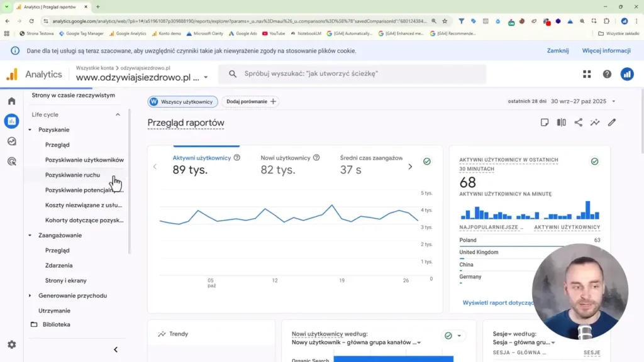Click help icon next to Aktywni użytkownicy
Screen dimensions: 644x362
[x=237, y=158]
